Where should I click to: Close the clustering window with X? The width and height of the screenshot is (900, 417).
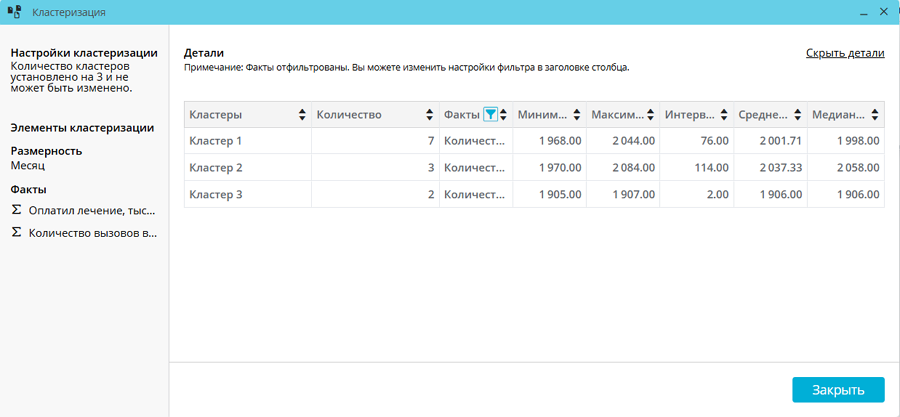coord(884,13)
